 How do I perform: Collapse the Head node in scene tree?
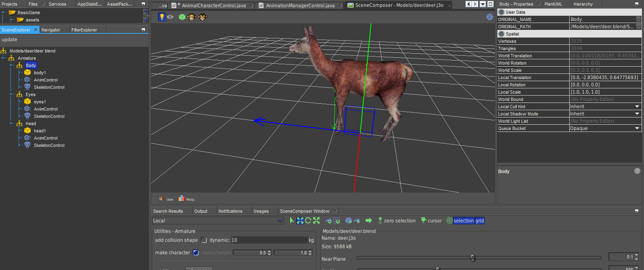pos(11,123)
